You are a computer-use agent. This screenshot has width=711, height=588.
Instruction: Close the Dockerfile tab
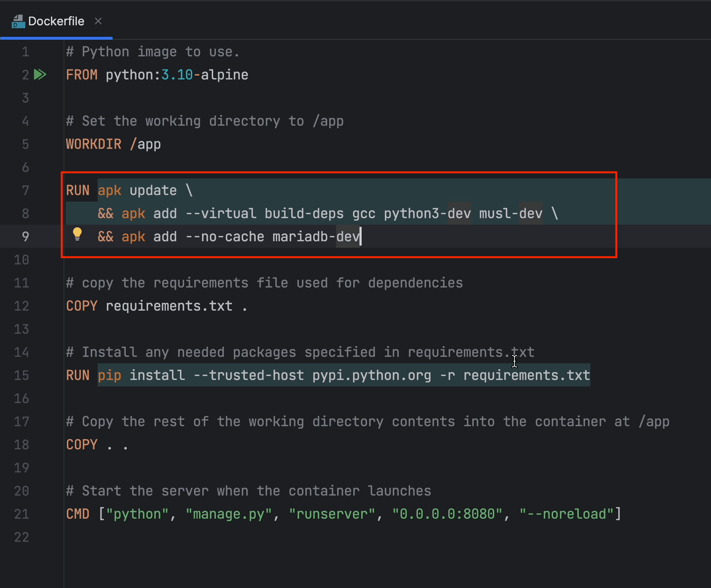pyautogui.click(x=98, y=21)
